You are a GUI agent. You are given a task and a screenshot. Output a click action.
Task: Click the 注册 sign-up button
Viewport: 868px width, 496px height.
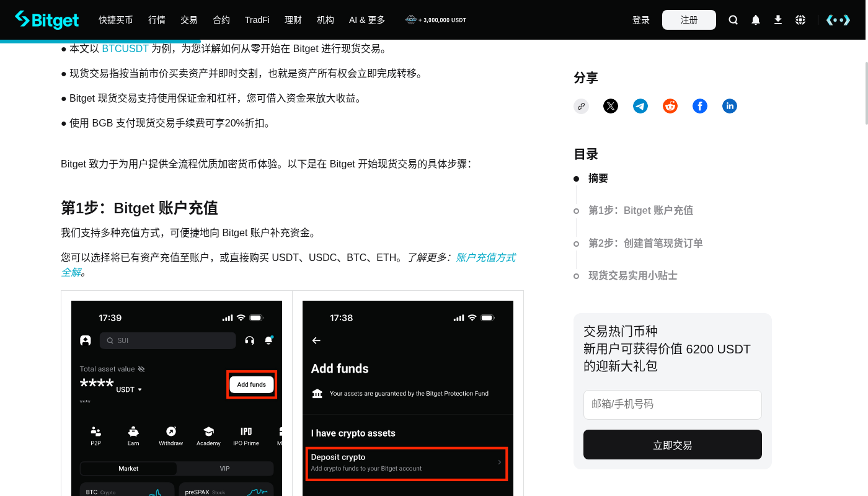(689, 20)
